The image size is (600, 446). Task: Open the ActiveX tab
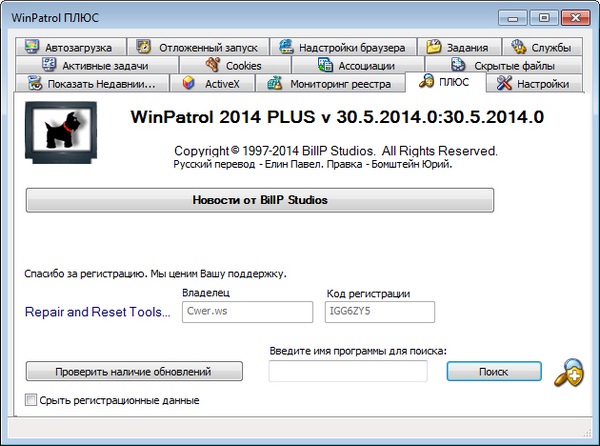(211, 83)
